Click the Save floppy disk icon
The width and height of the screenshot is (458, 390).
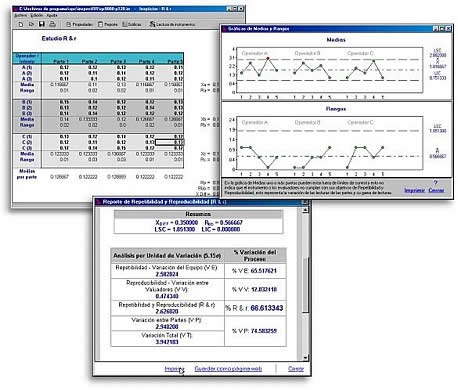click(42, 24)
